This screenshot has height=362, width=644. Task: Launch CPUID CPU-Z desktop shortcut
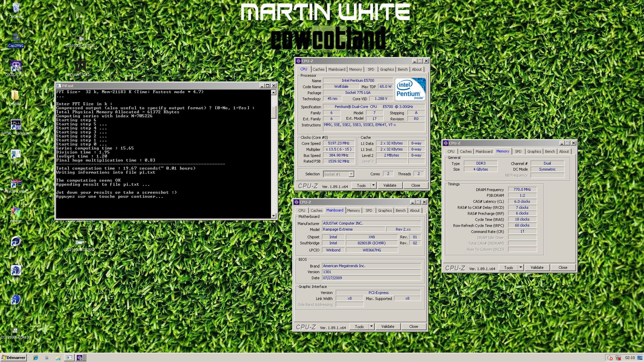(x=16, y=69)
